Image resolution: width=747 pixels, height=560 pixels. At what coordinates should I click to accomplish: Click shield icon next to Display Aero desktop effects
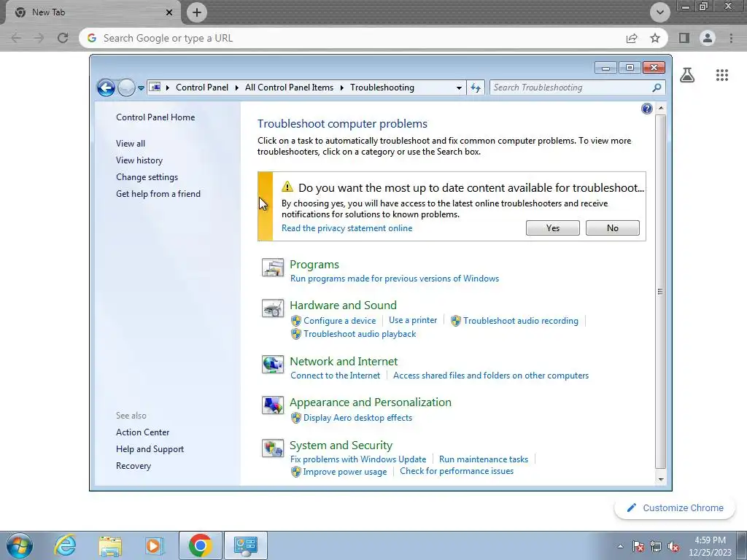pyautogui.click(x=296, y=418)
